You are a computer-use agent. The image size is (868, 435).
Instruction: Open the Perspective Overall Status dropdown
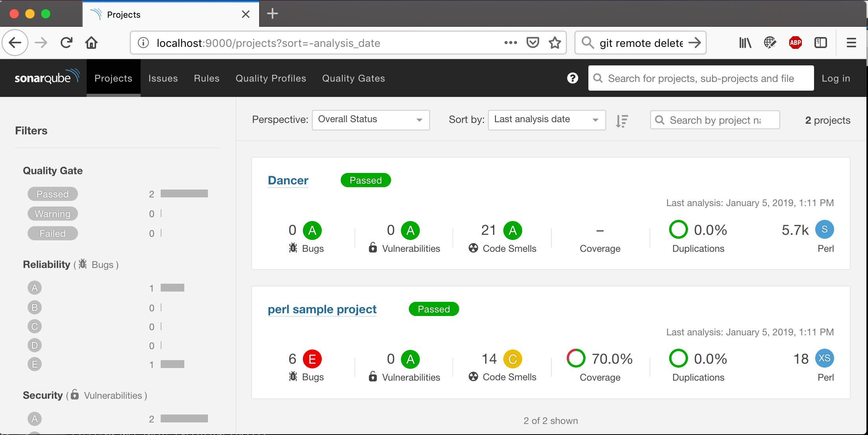click(370, 120)
